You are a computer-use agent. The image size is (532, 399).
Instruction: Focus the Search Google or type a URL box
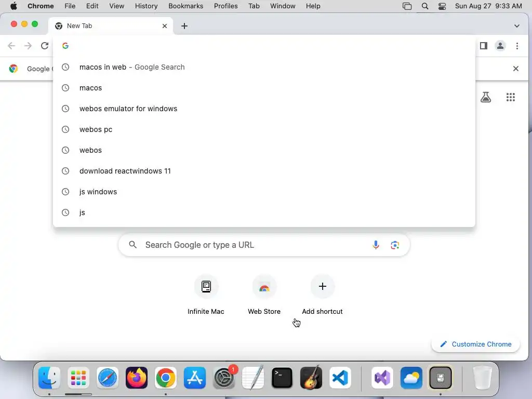pos(264,245)
